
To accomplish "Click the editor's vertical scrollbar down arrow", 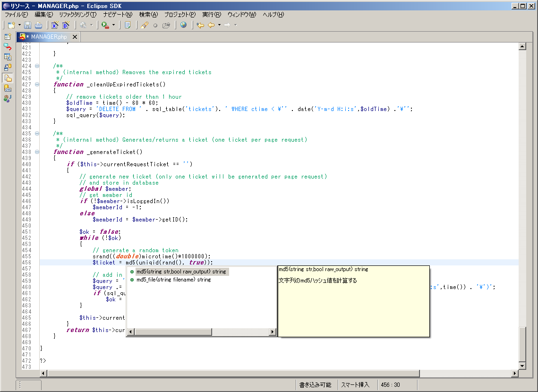I will pyautogui.click(x=522, y=366).
